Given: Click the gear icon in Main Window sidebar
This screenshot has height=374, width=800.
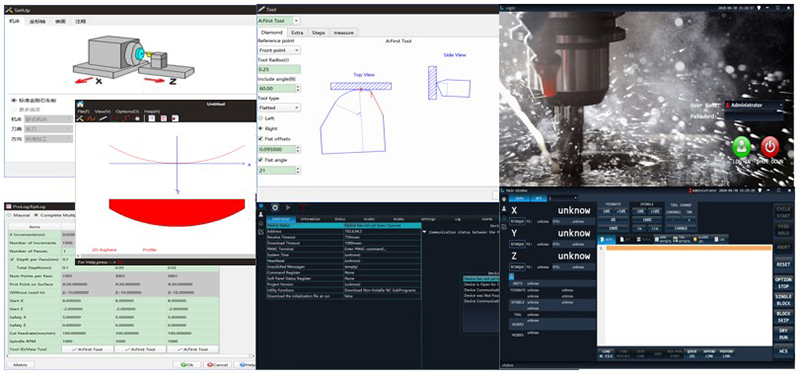Looking at the screenshot, I should (504, 199).
